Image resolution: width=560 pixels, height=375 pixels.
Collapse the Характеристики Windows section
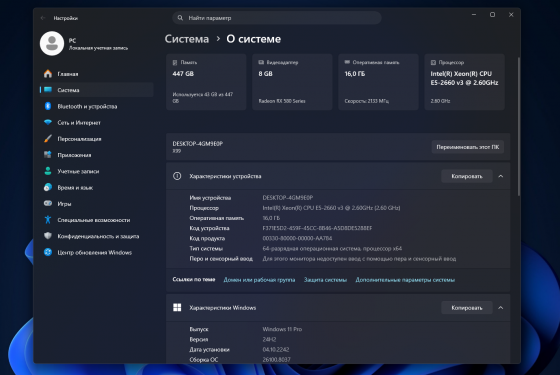pyautogui.click(x=501, y=308)
